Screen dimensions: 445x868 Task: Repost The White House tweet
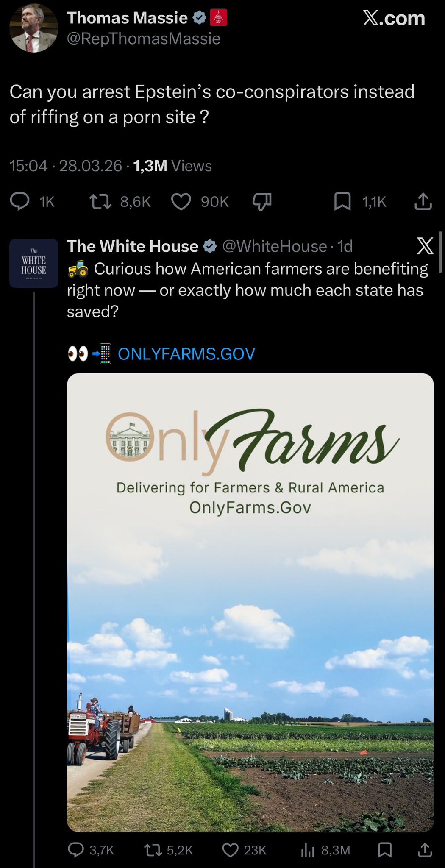click(150, 850)
